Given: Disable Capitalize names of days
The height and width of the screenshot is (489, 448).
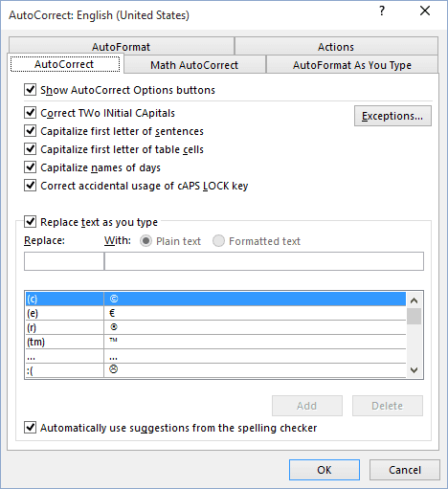Looking at the screenshot, I should (31, 167).
